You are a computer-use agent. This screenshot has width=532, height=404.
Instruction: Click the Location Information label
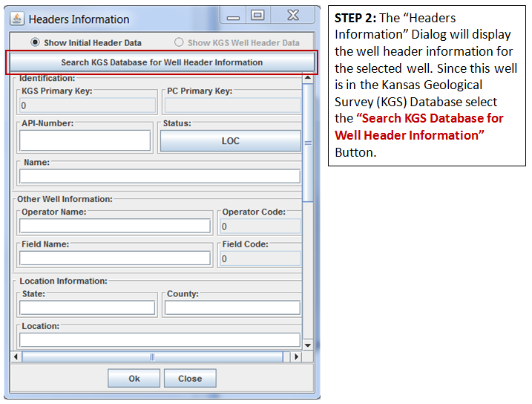[x=64, y=281]
